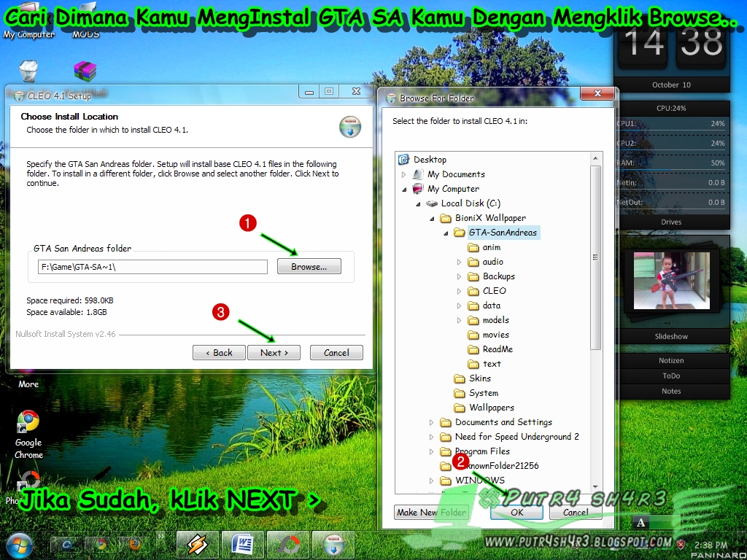Cancel the Browse For Folder dialog
Viewport: 747px width, 560px height.
point(576,512)
